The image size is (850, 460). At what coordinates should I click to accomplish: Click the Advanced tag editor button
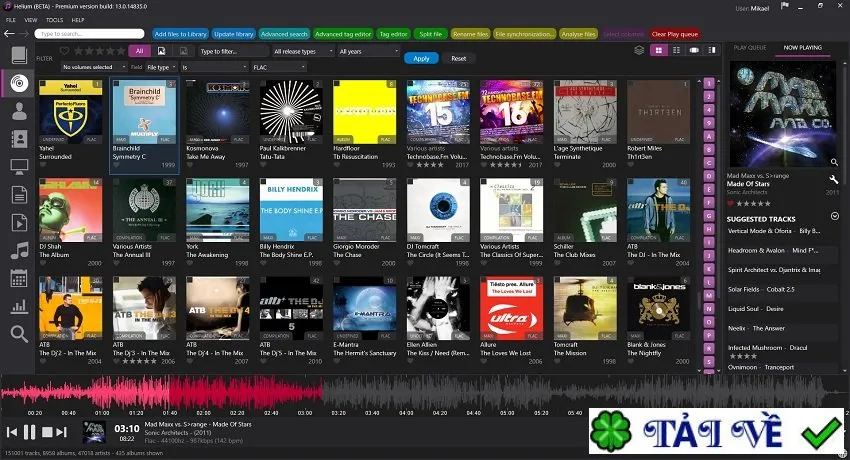click(x=343, y=34)
